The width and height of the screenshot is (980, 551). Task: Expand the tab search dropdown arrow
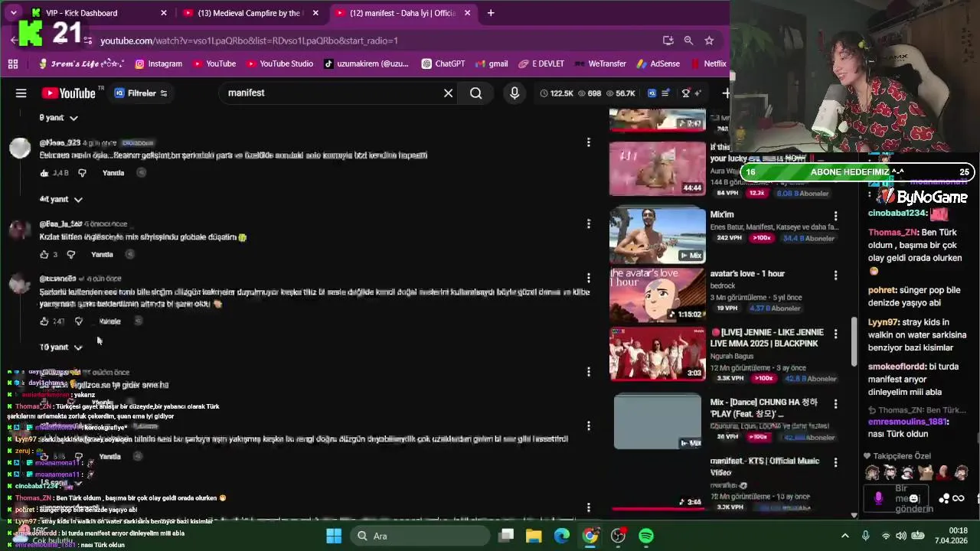click(13, 13)
